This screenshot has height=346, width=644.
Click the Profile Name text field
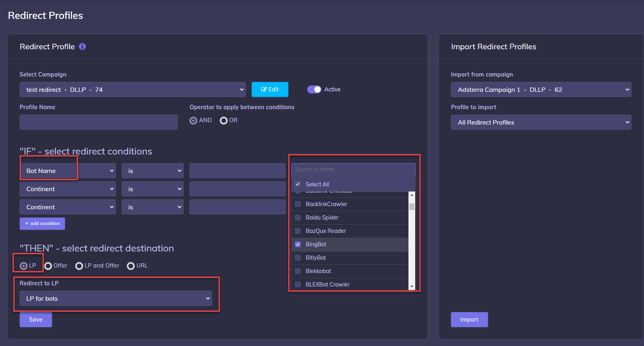click(x=98, y=122)
